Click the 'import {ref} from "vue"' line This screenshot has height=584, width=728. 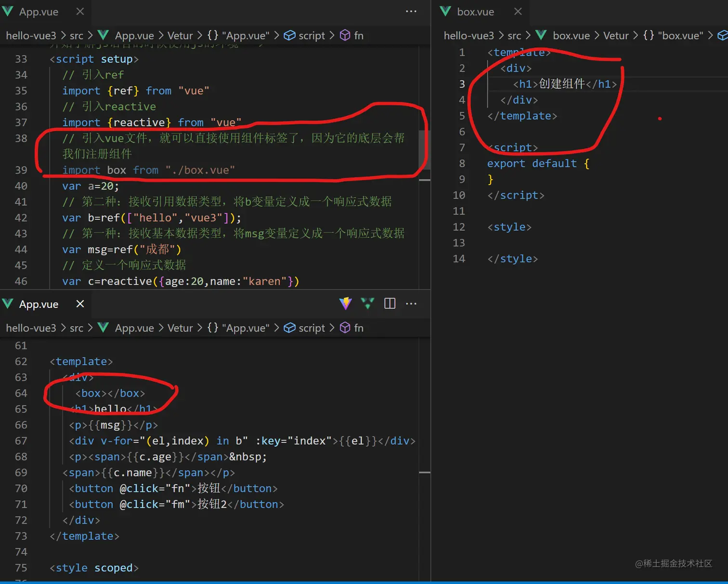click(136, 91)
